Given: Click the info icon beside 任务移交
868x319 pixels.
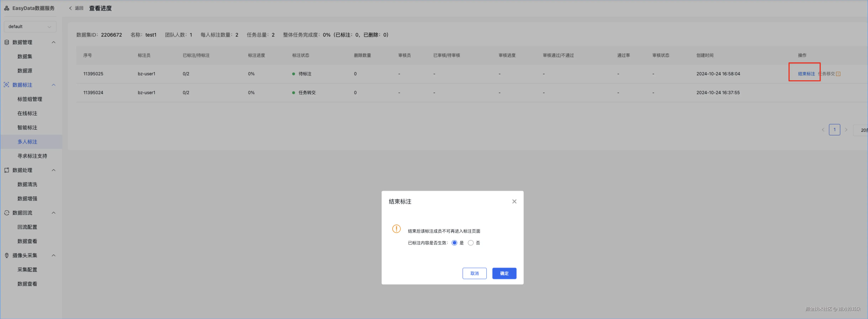Looking at the screenshot, I should tap(838, 74).
